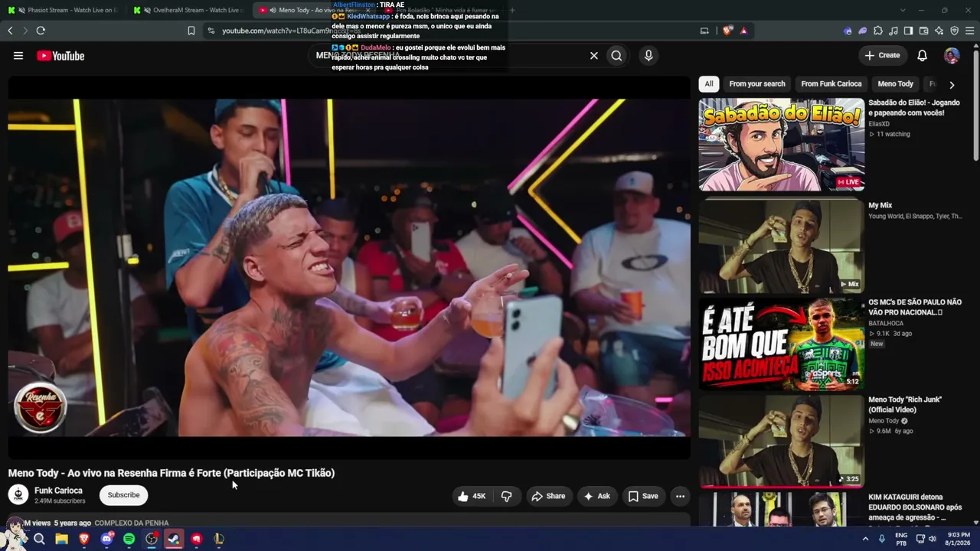Start voice search with the microphone
The width and height of the screenshot is (980, 551).
point(648,56)
